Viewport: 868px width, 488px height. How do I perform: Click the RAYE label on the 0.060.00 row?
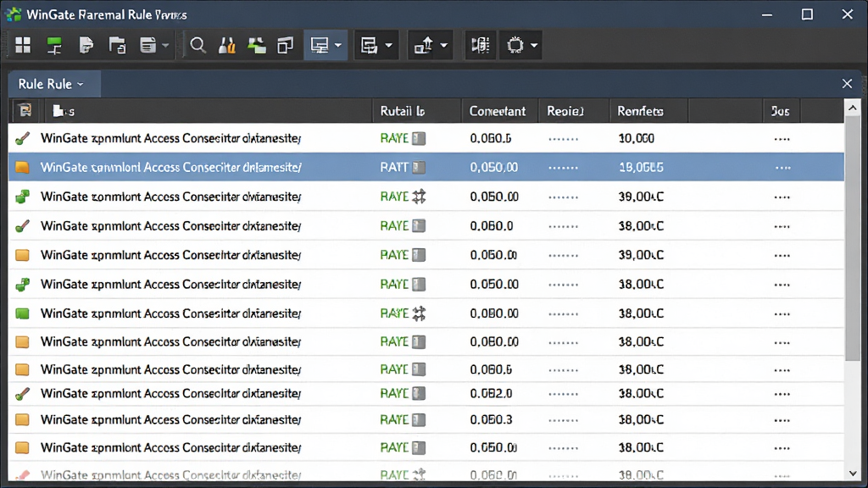(394, 342)
